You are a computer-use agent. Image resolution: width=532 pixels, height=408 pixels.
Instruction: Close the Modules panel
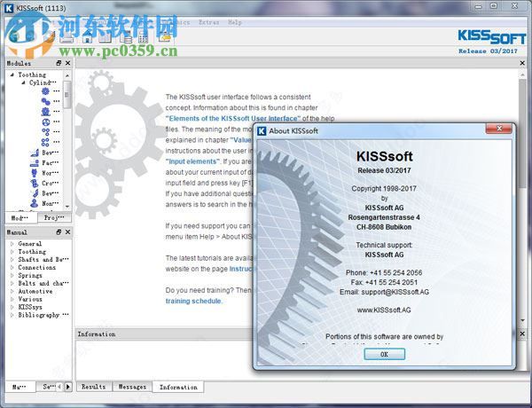(x=68, y=63)
